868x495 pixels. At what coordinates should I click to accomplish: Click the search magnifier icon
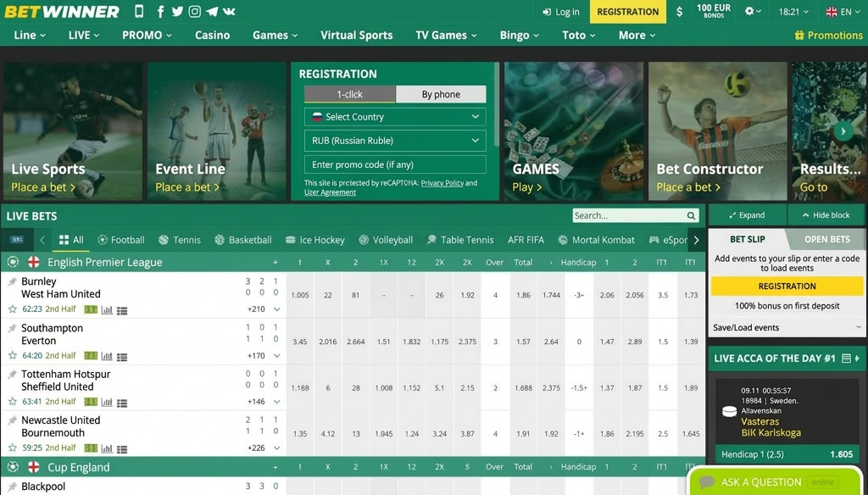click(691, 216)
